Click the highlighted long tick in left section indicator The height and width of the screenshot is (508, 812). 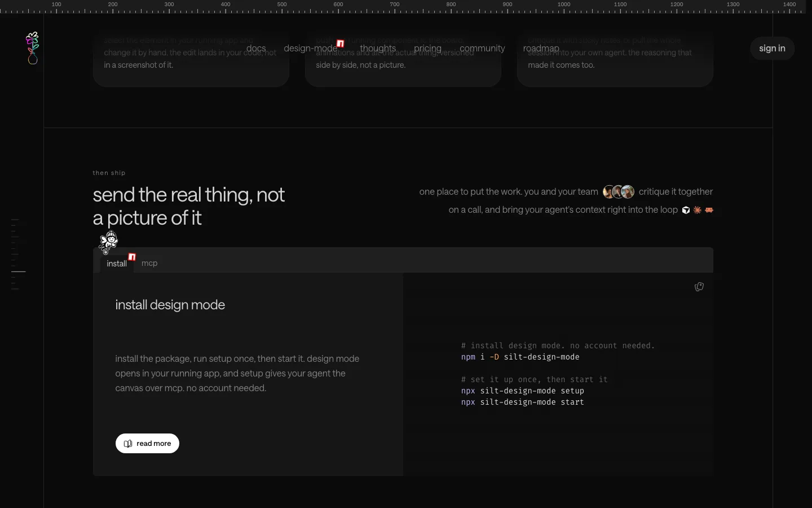coord(19,271)
